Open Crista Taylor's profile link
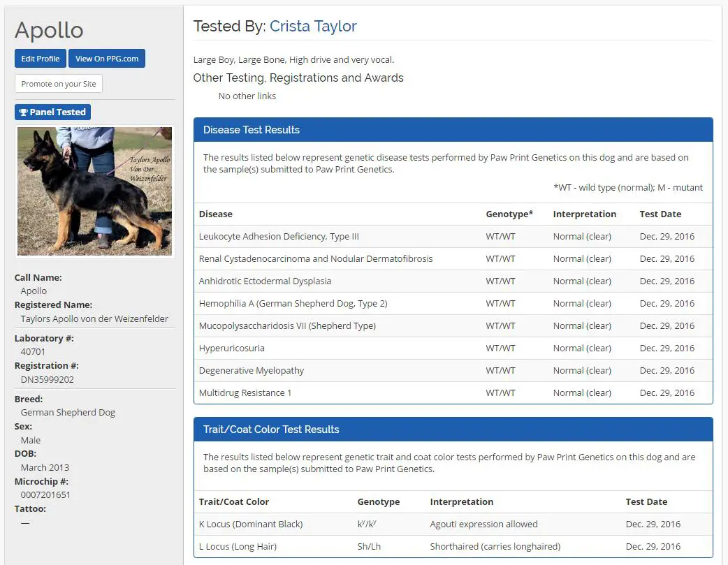Image resolution: width=728 pixels, height=565 pixels. (313, 26)
